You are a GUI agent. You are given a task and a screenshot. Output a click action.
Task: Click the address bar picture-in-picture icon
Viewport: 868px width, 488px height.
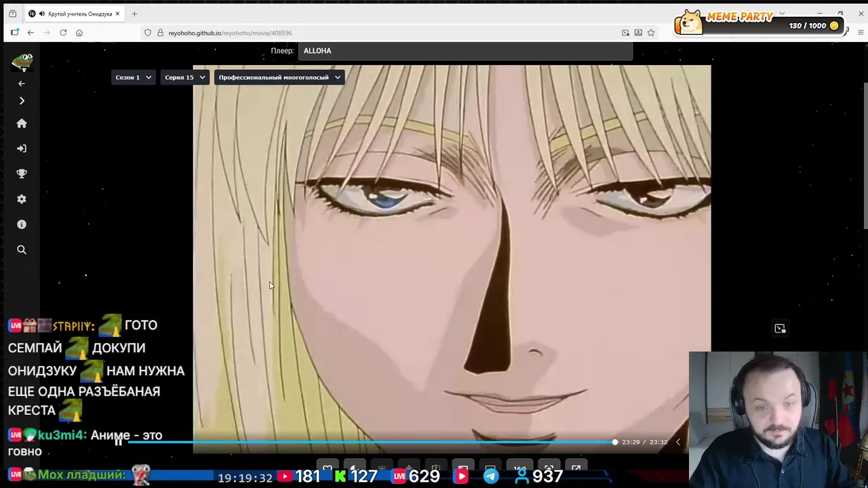[625, 33]
